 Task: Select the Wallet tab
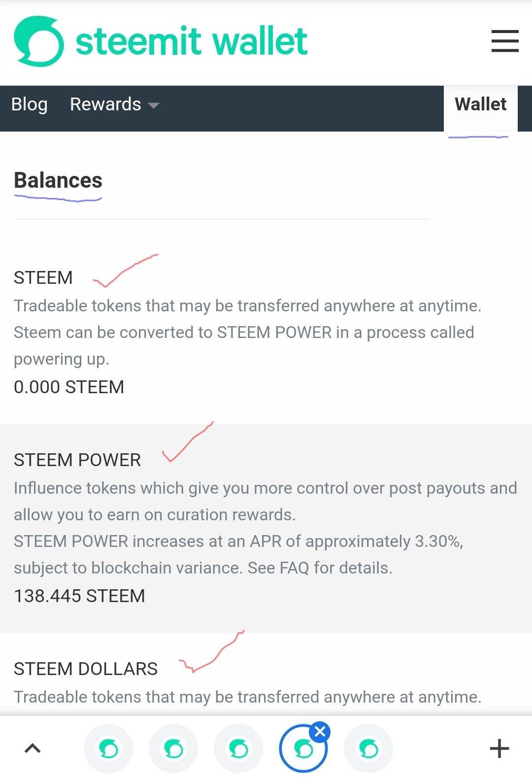480,104
